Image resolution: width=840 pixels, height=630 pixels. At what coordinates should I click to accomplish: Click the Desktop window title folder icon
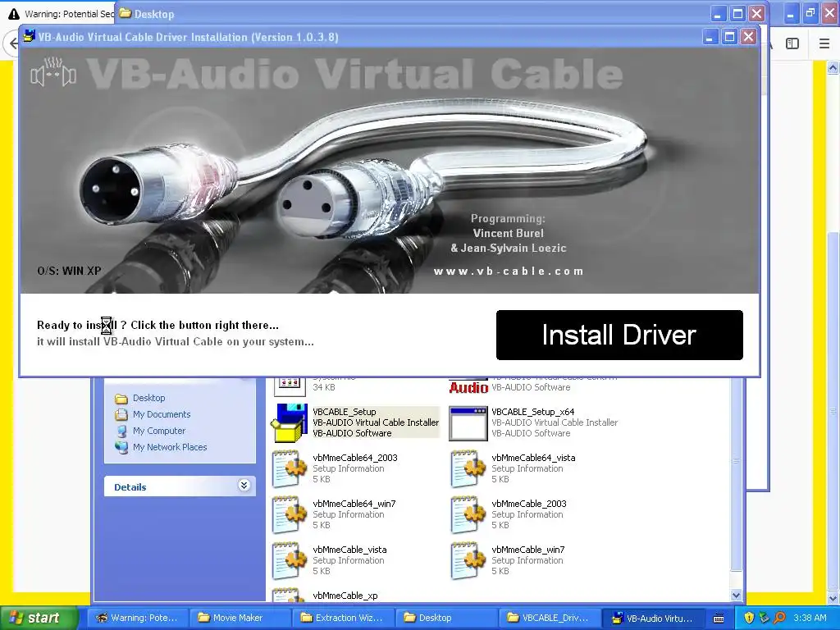point(125,13)
